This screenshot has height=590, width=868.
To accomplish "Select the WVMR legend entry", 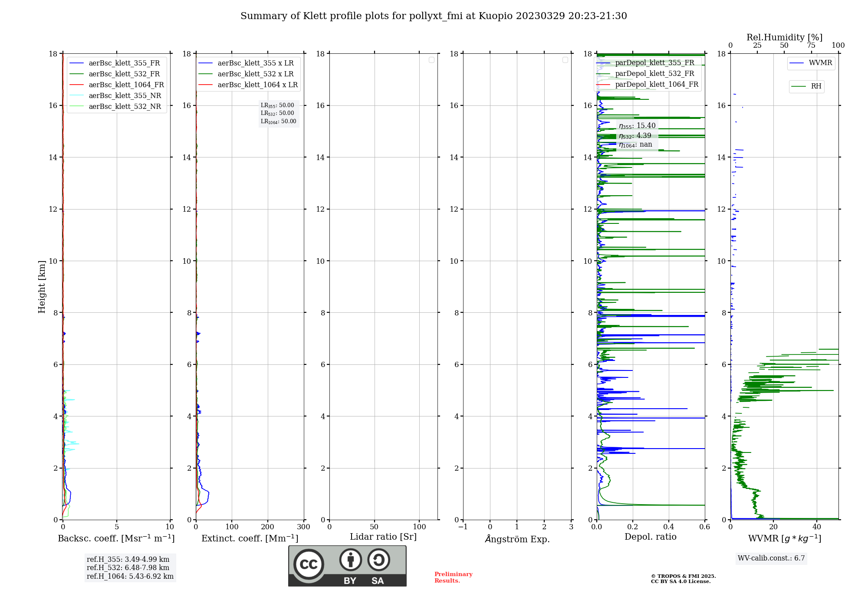I will click(x=811, y=63).
